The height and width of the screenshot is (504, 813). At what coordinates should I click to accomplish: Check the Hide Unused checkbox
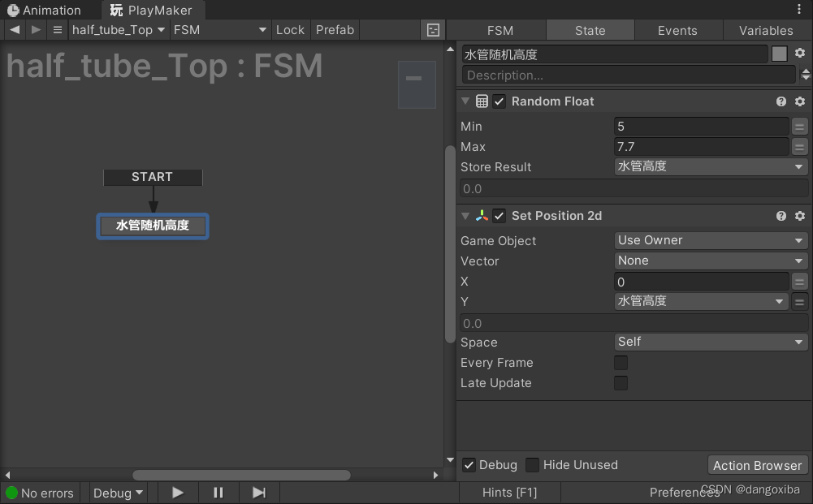point(532,465)
